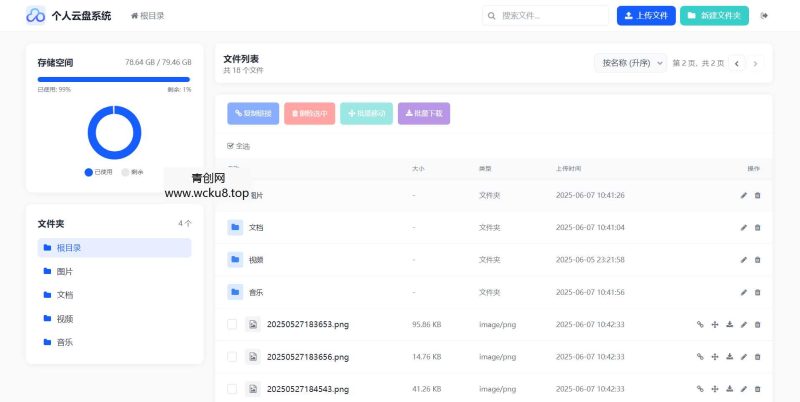Click the next page arrow
The image size is (800, 402).
(756, 64)
